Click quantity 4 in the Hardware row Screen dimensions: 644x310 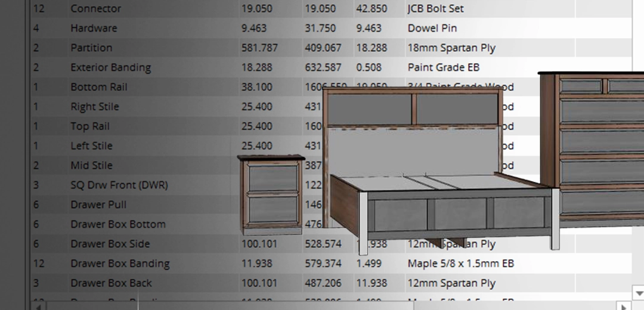pos(36,29)
